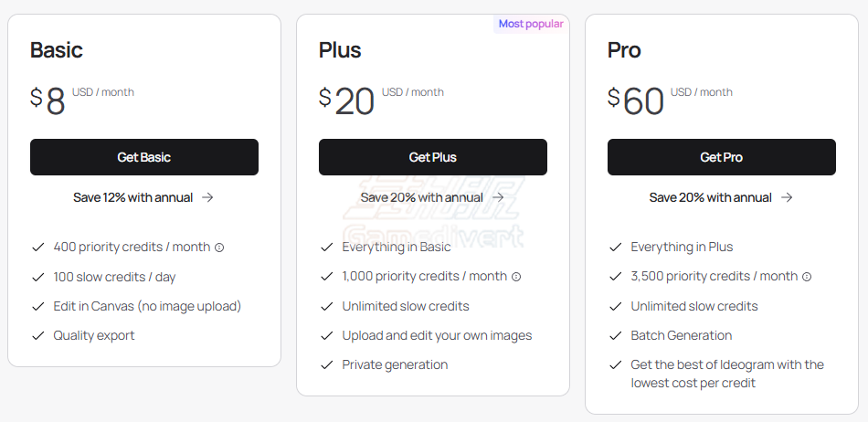Click Edit in Canvas feature text

click(x=147, y=306)
